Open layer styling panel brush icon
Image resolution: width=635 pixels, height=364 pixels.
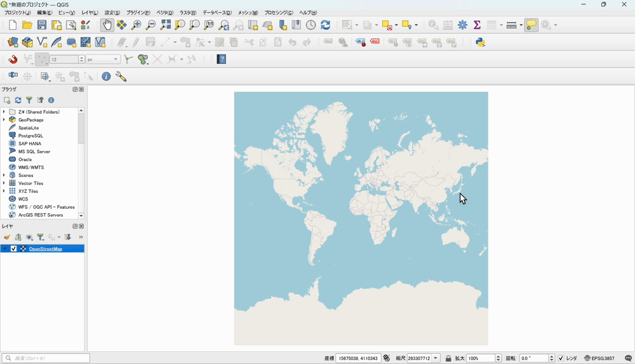pos(6,237)
